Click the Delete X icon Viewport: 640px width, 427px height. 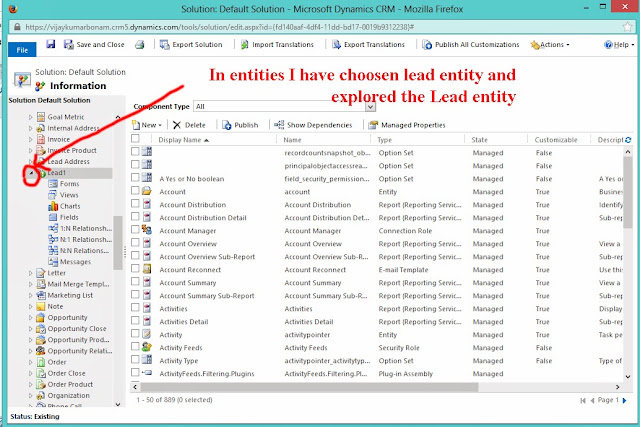pos(177,125)
